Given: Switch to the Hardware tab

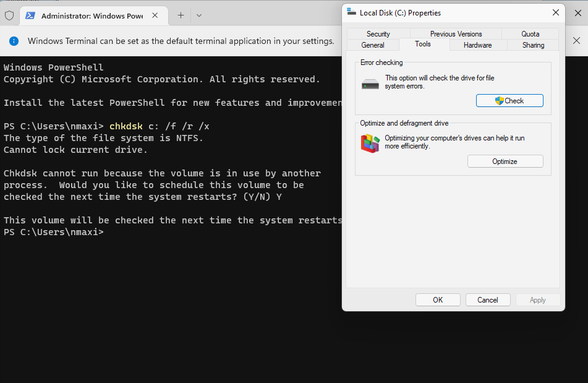Looking at the screenshot, I should click(477, 45).
